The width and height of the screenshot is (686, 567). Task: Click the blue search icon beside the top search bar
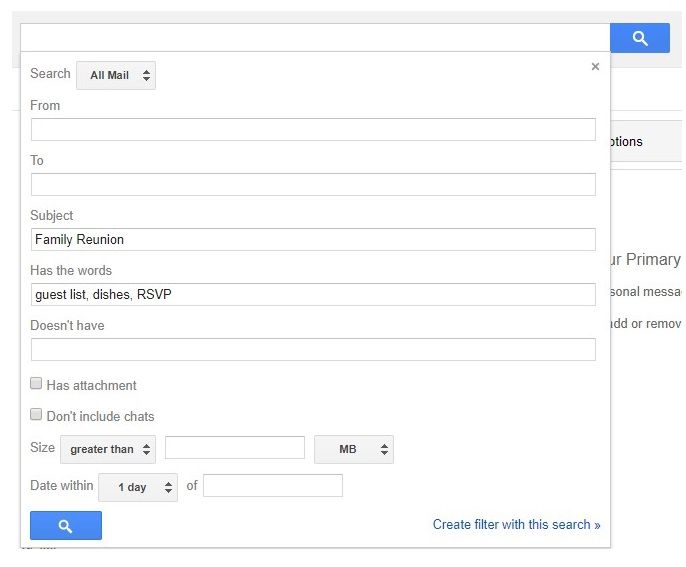[640, 39]
